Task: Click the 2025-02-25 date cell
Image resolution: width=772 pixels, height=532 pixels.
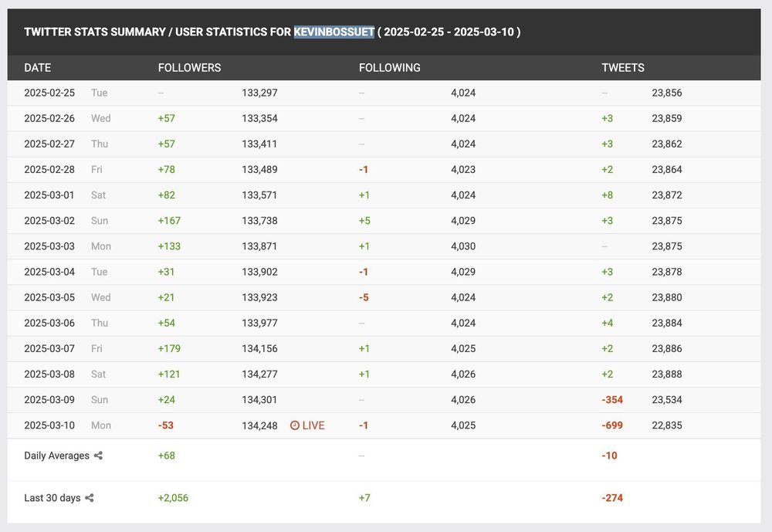Action: pos(49,93)
